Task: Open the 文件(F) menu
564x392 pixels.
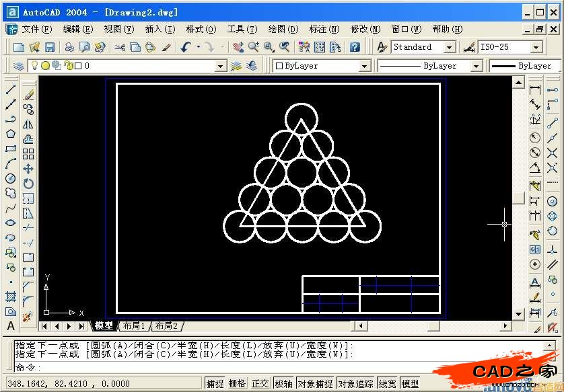Action: (x=37, y=29)
